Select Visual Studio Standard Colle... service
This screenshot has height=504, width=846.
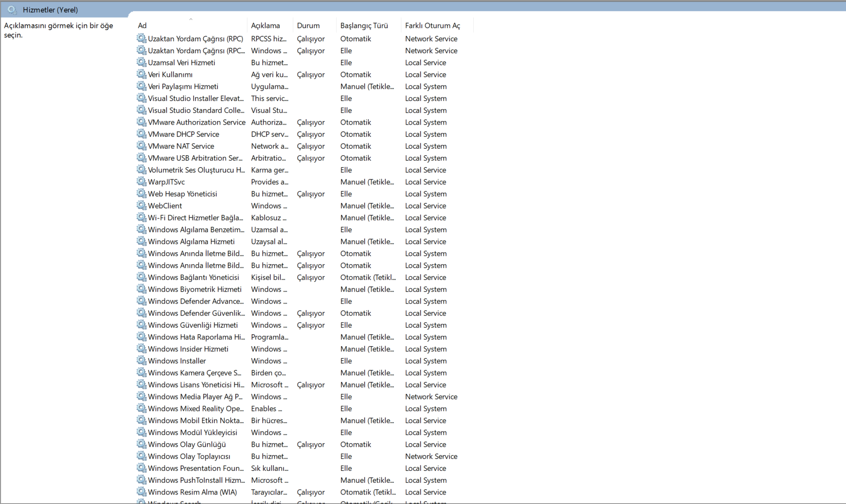tap(196, 111)
